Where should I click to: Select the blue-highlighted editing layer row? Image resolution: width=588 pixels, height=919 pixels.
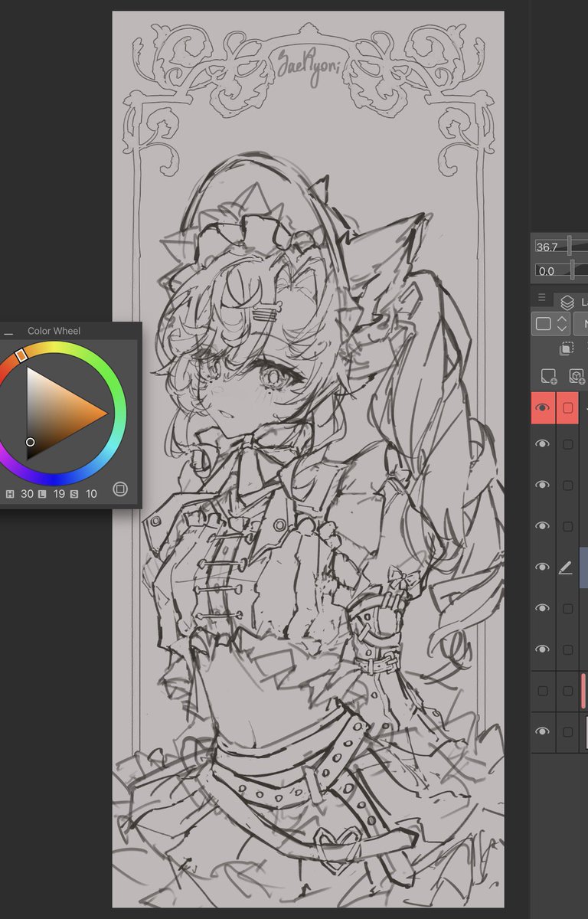(x=584, y=567)
